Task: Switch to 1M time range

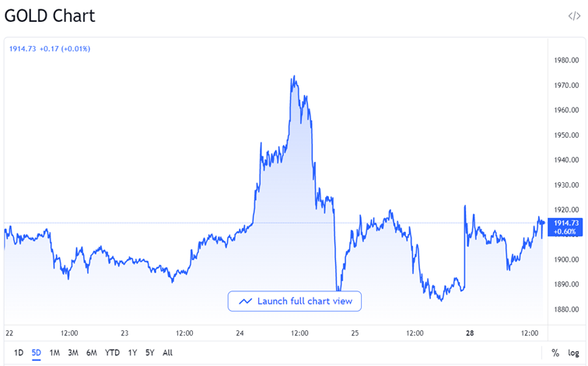Action: tap(54, 353)
